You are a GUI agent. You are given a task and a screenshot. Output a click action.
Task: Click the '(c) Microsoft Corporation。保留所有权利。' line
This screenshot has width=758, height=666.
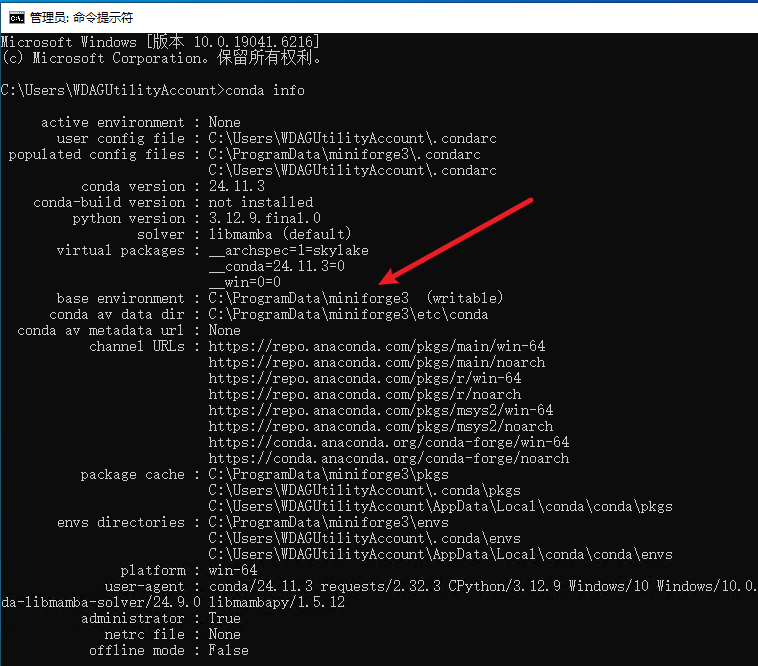(161, 58)
